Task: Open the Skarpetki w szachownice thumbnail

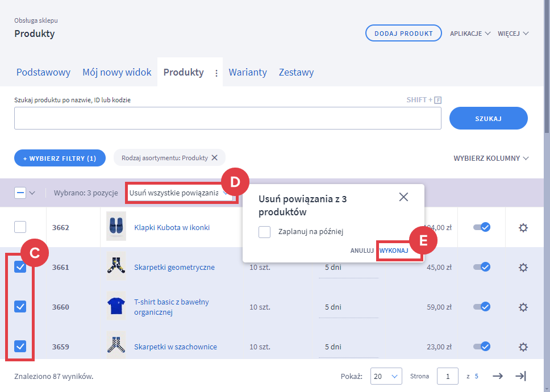Action: point(116,345)
